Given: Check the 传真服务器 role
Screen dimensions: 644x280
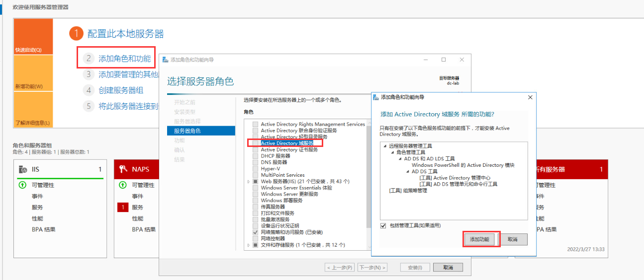Looking at the screenshot, I should coord(255,207).
